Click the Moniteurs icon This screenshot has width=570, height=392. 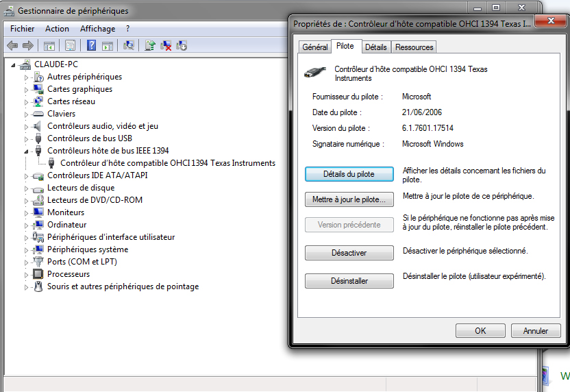point(38,212)
